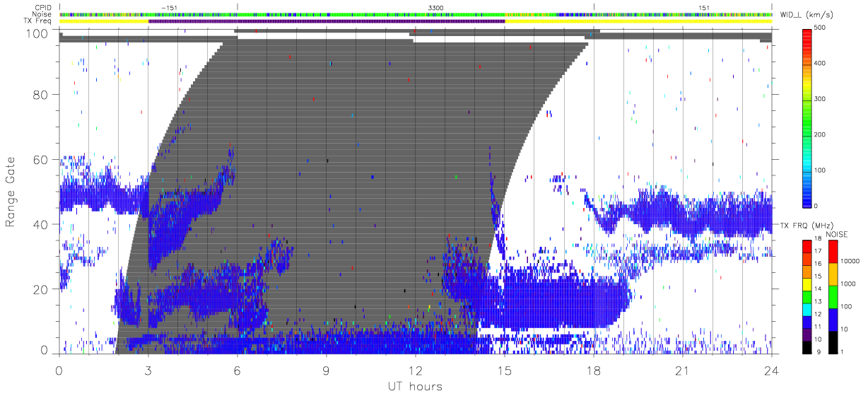868x401 pixels.
Task: Click the 'UT hours' x-axis title
Action: [416, 387]
